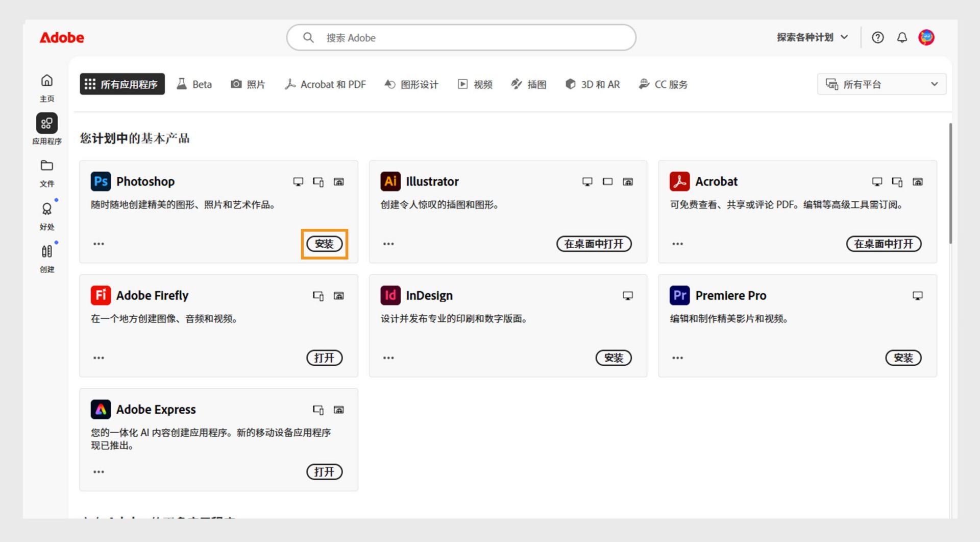Click the search magnifier icon
Viewport: 980px width, 542px height.
(x=308, y=38)
